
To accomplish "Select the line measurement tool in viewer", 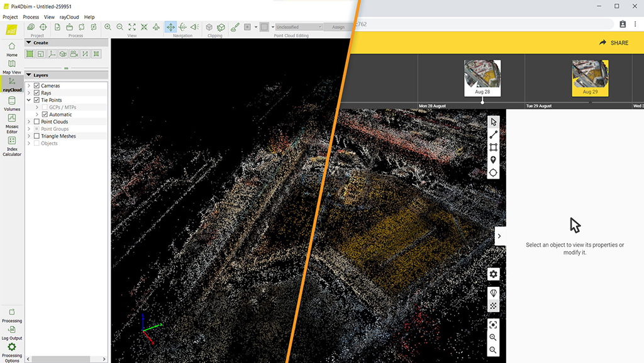I will pyautogui.click(x=493, y=135).
